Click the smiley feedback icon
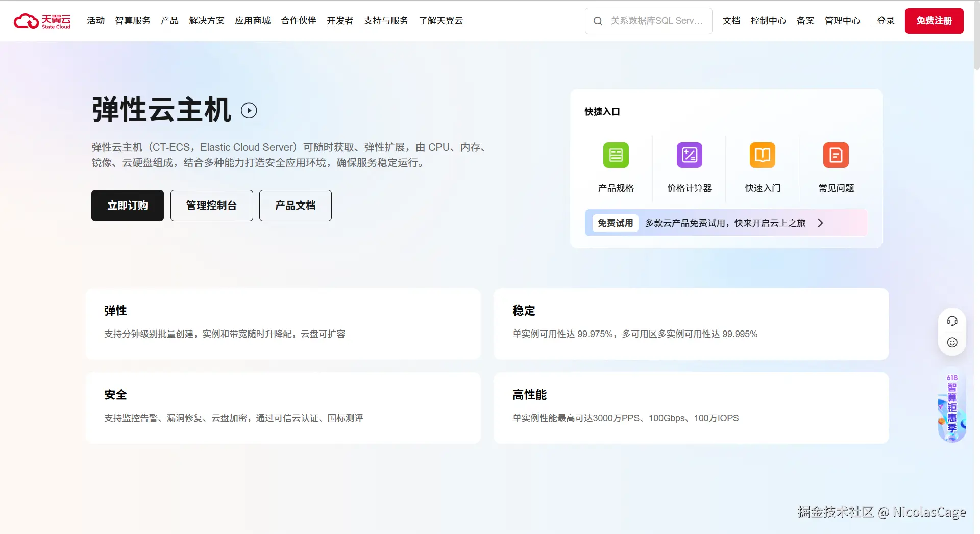 coord(952,342)
